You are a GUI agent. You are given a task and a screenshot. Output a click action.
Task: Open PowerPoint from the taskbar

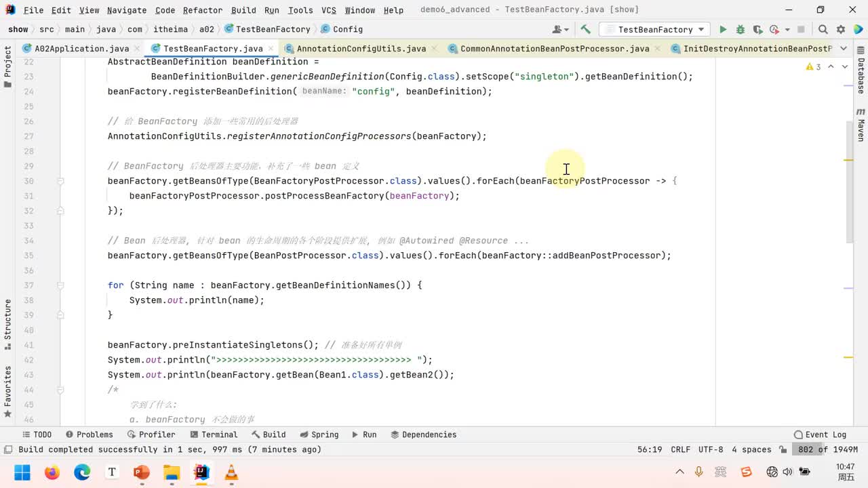(142, 472)
